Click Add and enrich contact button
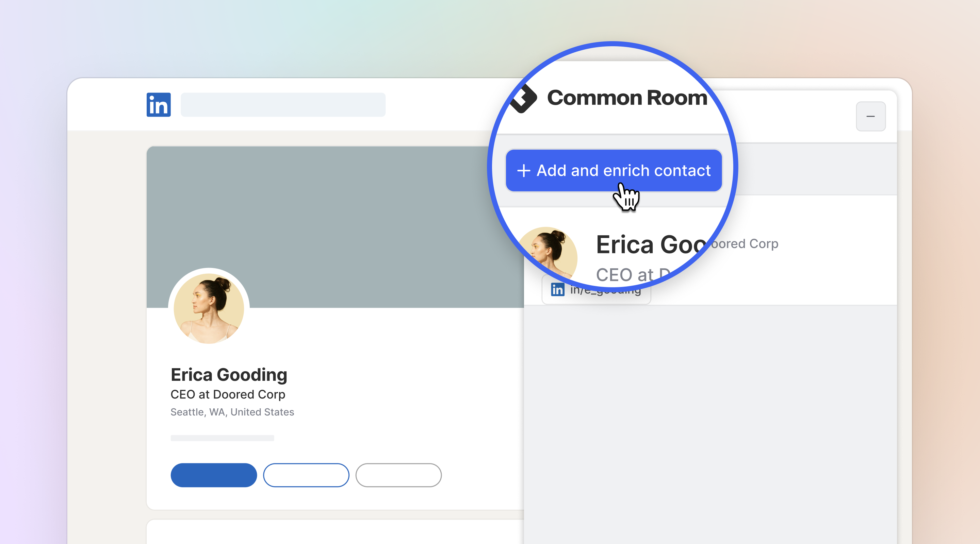This screenshot has height=544, width=980. (614, 171)
